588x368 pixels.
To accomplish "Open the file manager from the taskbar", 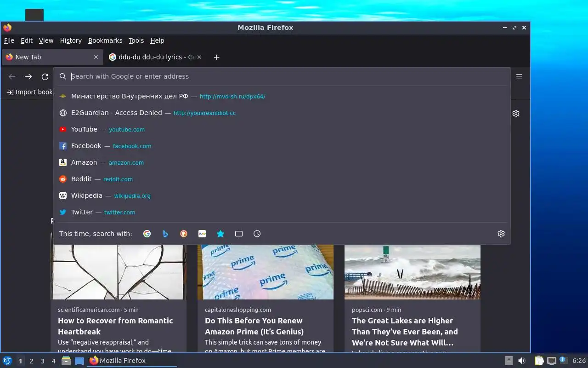I will [x=66, y=361].
